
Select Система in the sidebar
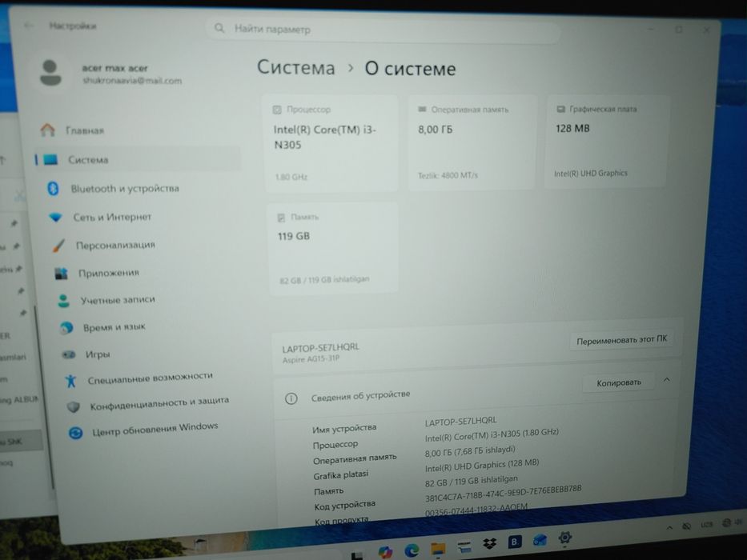(137, 159)
